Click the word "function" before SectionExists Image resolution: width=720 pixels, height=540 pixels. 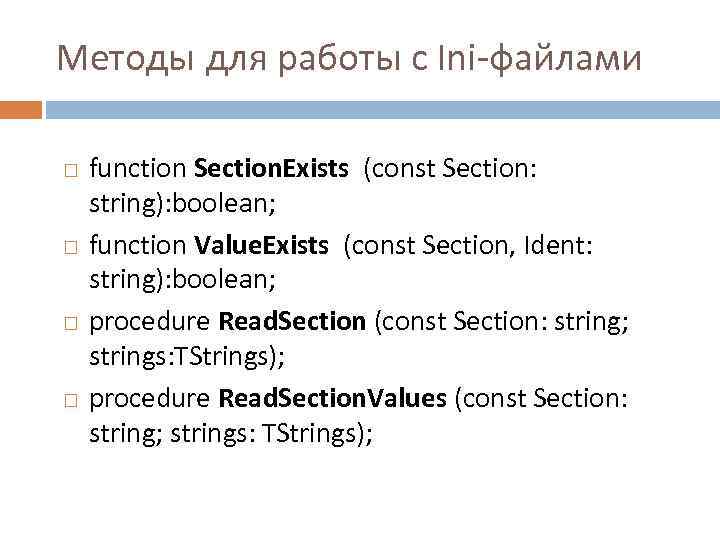[x=138, y=169]
